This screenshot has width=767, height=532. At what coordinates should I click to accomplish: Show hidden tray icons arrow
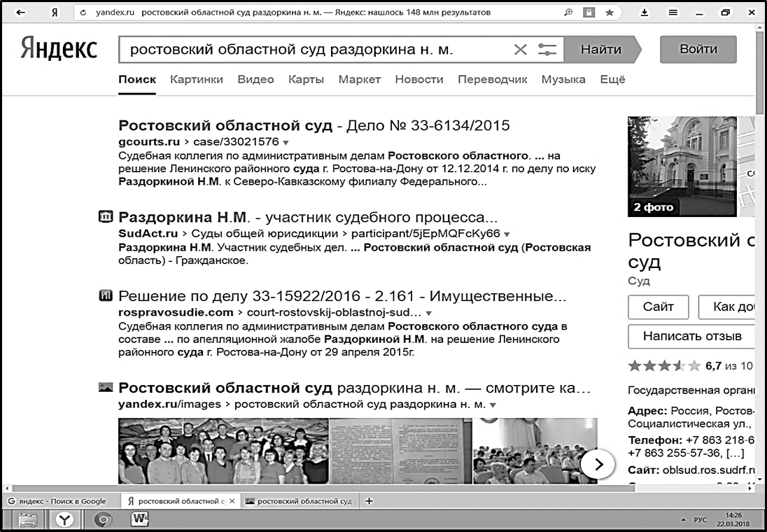tap(683, 520)
